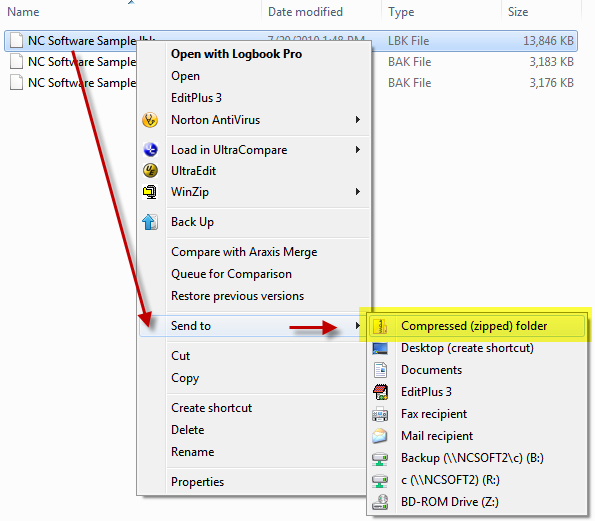Image resolution: width=595 pixels, height=521 pixels.
Task: Click the WinZip icon
Action: [x=150, y=192]
